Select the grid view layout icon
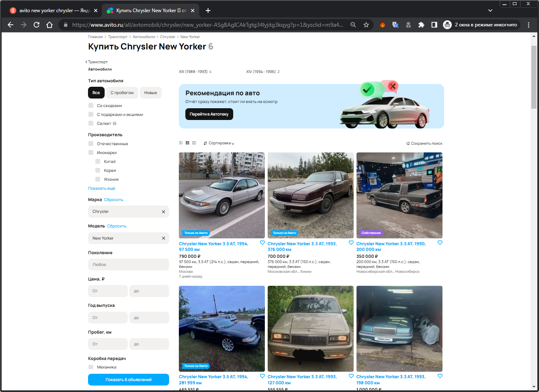 187,143
